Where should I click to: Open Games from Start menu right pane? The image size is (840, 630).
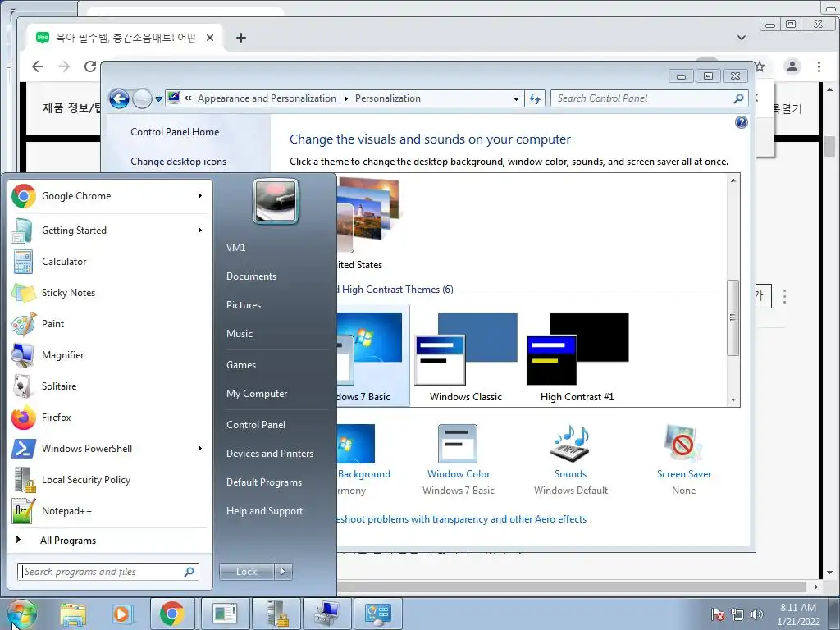coord(241,365)
